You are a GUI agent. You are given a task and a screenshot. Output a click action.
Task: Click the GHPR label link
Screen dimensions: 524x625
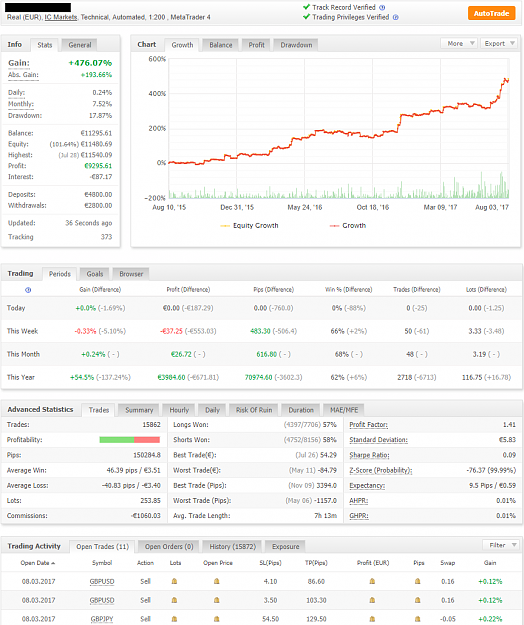(358, 516)
